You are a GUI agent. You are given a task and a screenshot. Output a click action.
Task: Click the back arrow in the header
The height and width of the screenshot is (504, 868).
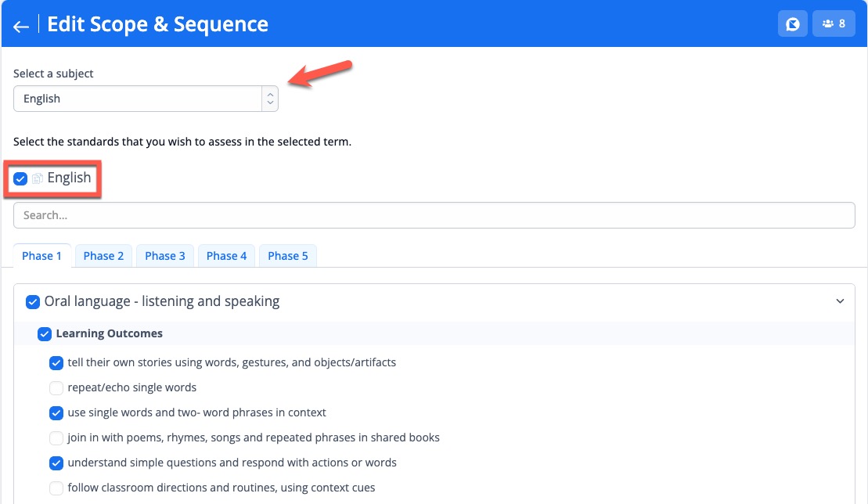point(21,26)
